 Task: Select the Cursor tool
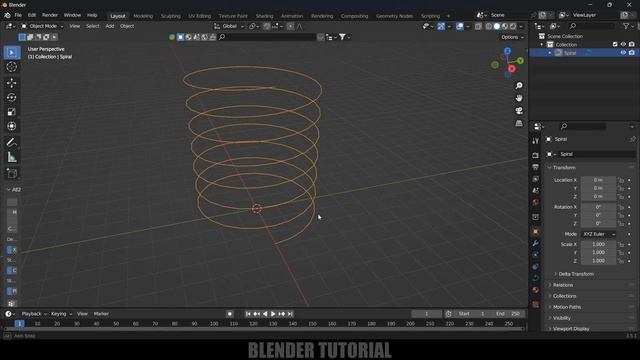(11, 67)
